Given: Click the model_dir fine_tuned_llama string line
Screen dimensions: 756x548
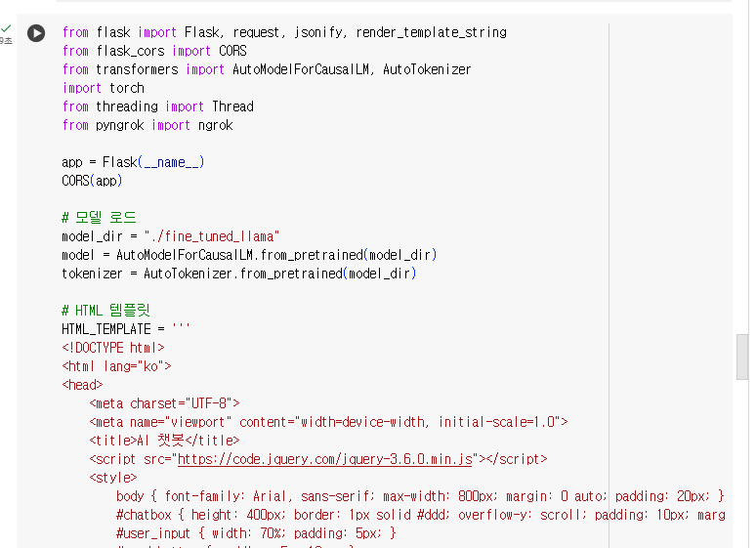Looking at the screenshot, I should tap(171, 236).
